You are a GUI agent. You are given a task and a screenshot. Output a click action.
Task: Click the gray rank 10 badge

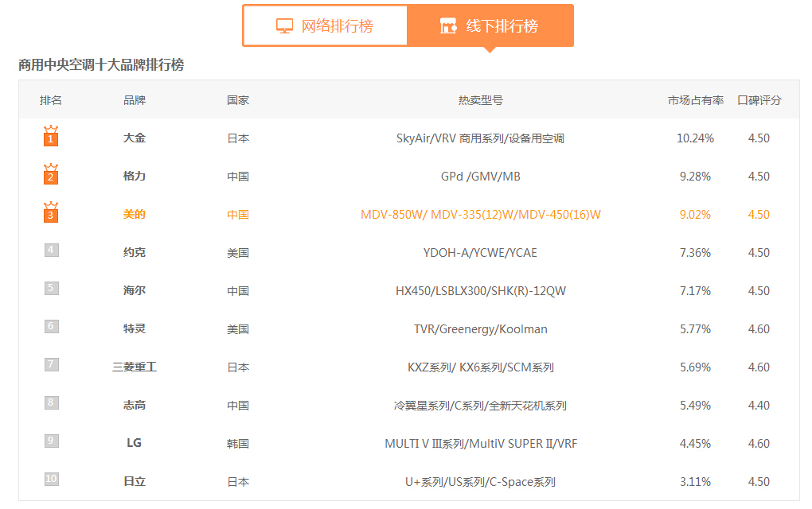[51, 480]
